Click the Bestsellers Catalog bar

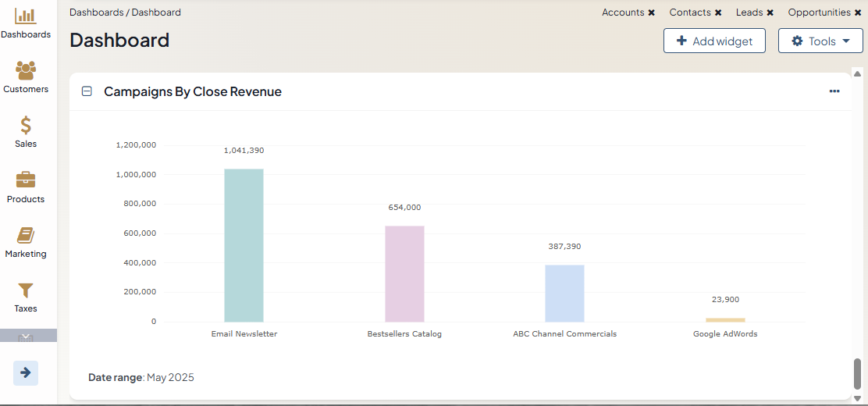point(404,273)
